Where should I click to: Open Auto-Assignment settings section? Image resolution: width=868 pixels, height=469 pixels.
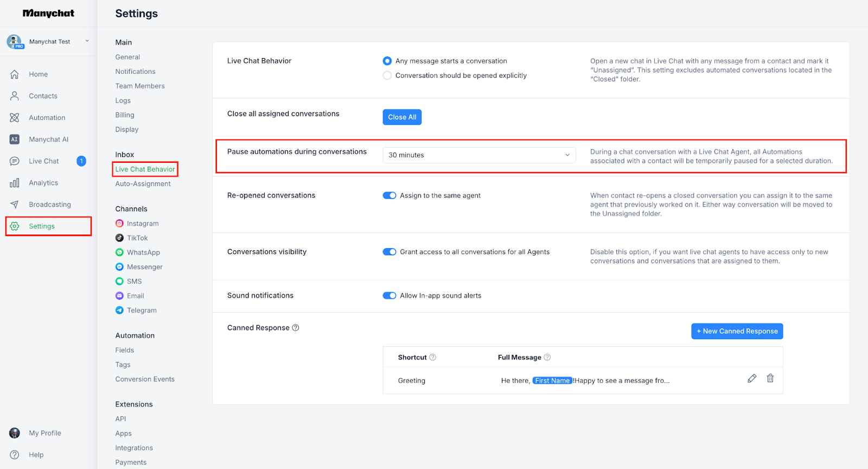(x=143, y=184)
